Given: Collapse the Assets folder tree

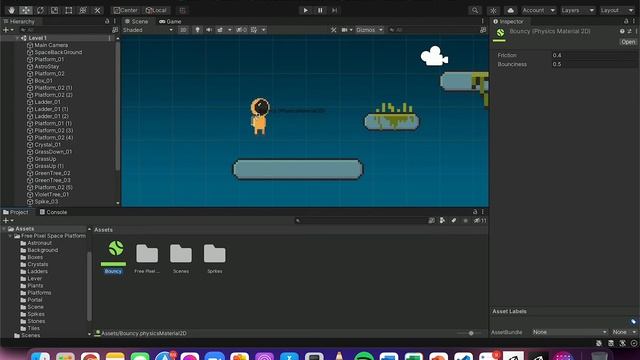Looking at the screenshot, I should (4, 229).
